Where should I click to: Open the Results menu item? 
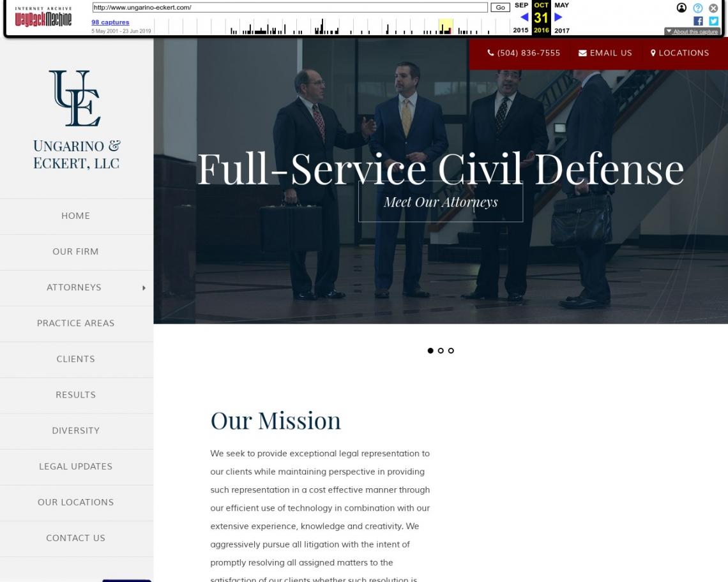[76, 394]
